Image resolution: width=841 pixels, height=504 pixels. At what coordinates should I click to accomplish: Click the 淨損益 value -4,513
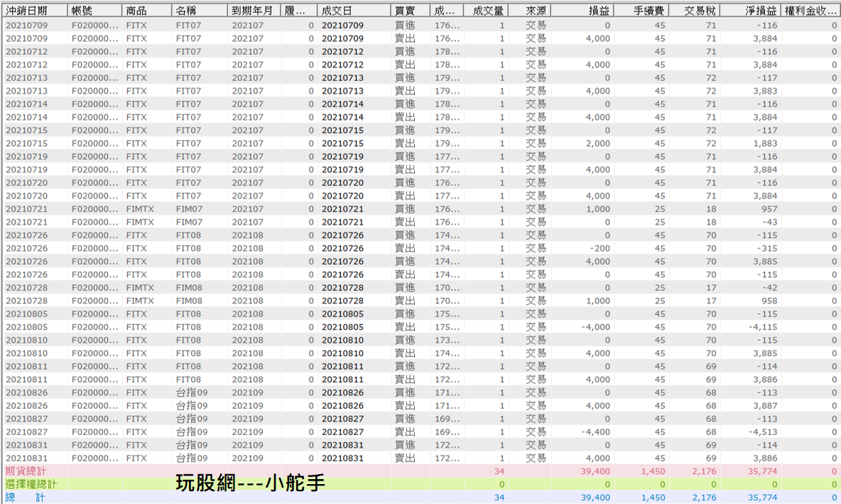(x=764, y=432)
